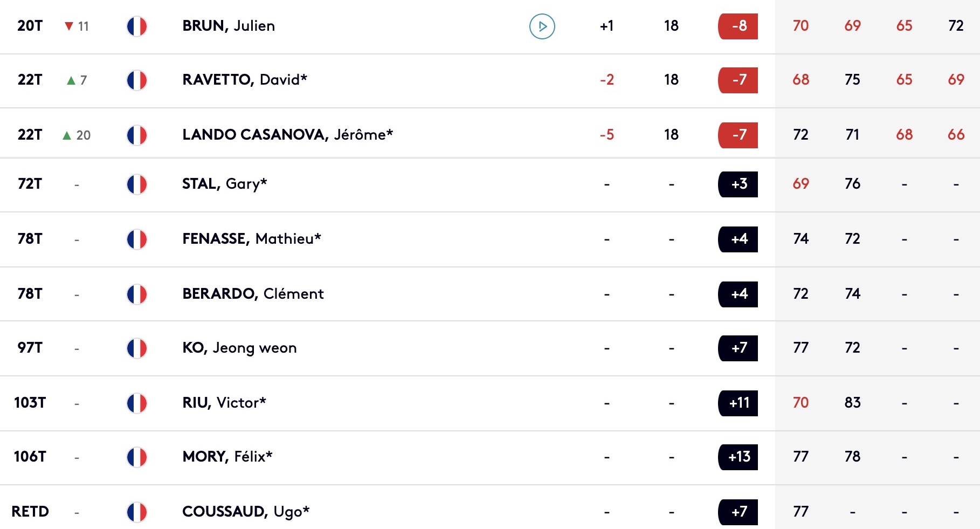The width and height of the screenshot is (980, 529).
Task: Play video highlights for Julien Brun
Action: tap(542, 26)
